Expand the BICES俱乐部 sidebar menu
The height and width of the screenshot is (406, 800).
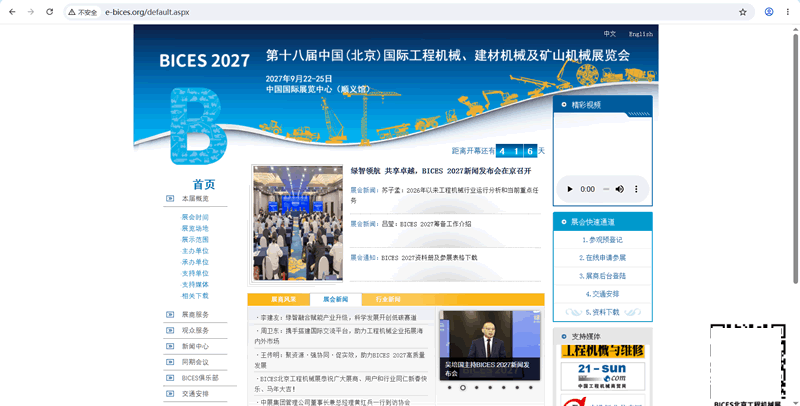pyautogui.click(x=200, y=378)
